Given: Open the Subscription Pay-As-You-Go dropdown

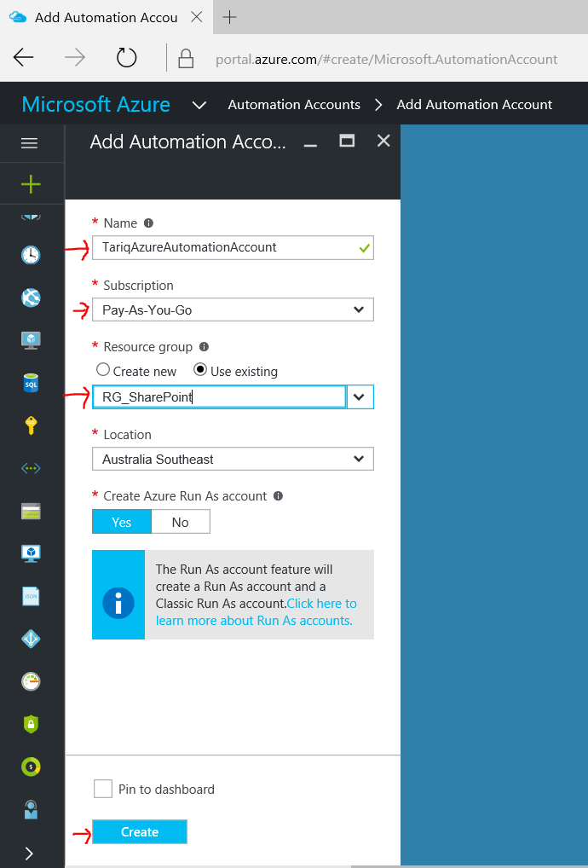Looking at the screenshot, I should [233, 310].
